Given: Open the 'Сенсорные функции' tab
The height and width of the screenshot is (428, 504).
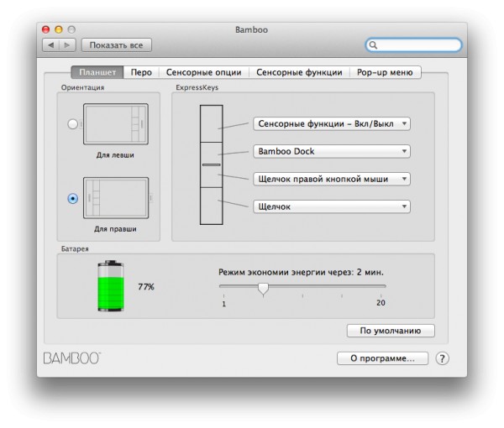Looking at the screenshot, I should tap(299, 72).
